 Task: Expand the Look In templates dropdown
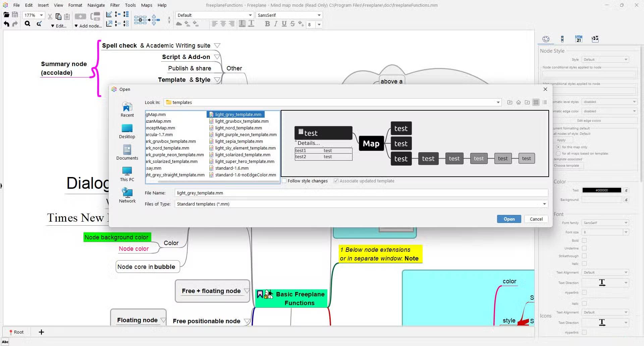498,103
